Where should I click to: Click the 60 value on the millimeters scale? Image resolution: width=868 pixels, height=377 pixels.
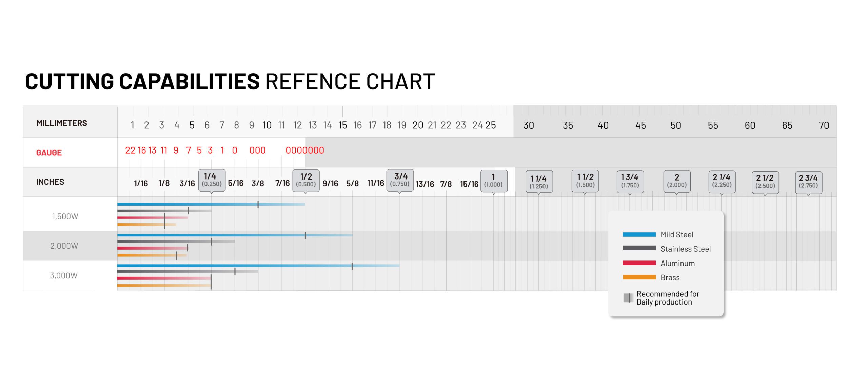click(750, 126)
